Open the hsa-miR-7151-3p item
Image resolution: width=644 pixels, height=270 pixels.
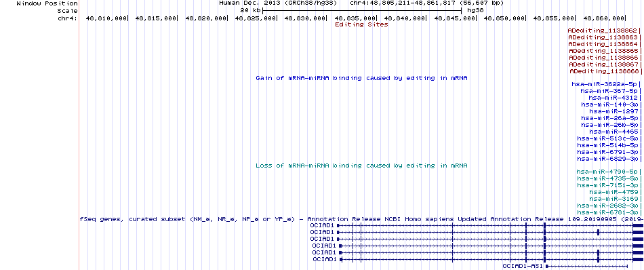point(607,185)
